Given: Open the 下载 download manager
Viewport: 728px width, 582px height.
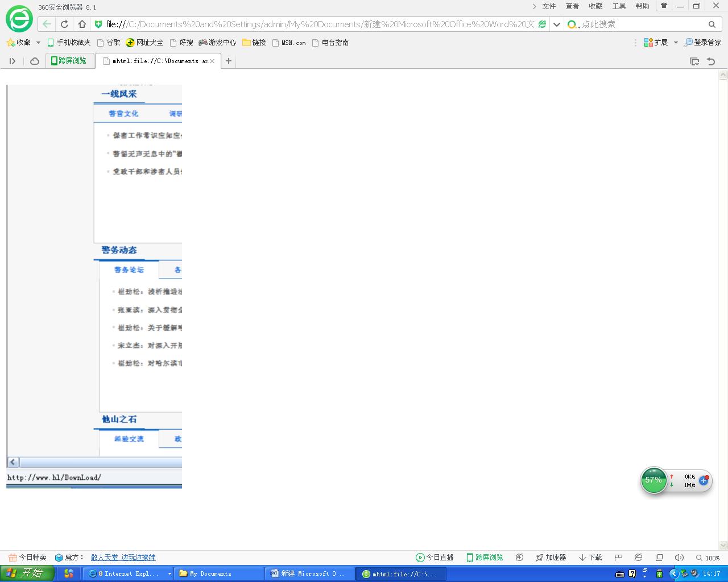Looking at the screenshot, I should pyautogui.click(x=590, y=558).
